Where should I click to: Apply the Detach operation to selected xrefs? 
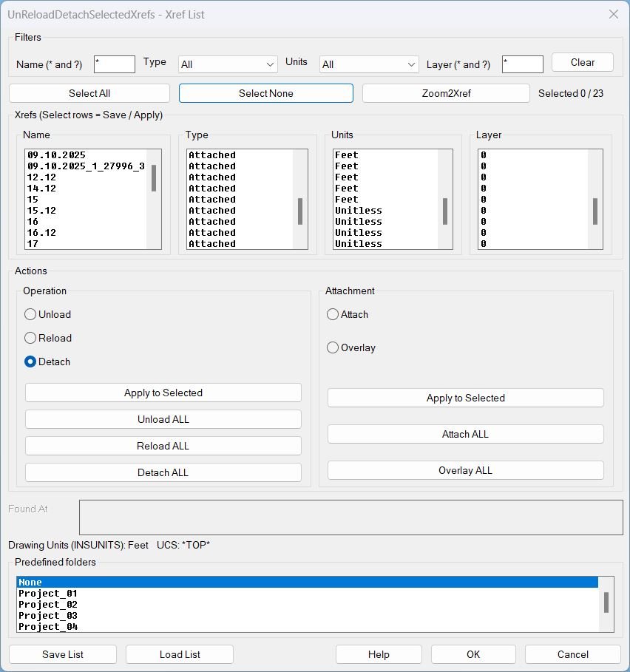coord(163,393)
